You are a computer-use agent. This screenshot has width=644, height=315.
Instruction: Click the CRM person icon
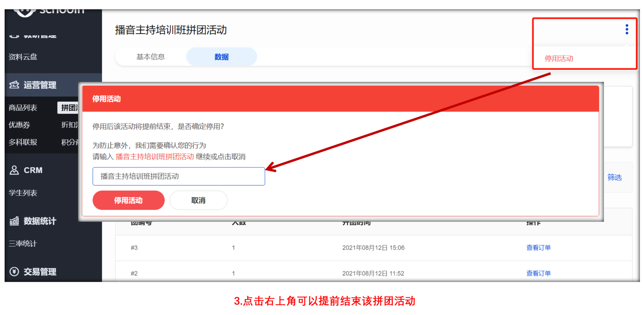point(14,170)
